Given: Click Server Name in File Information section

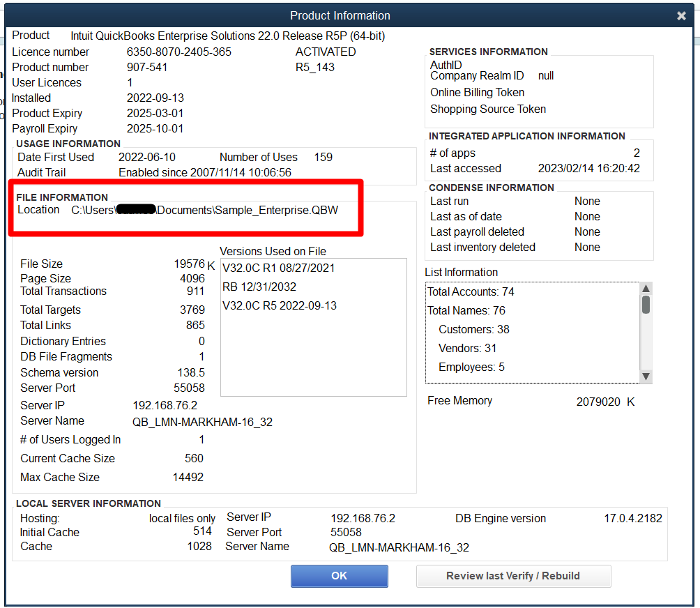Looking at the screenshot, I should pos(202,422).
